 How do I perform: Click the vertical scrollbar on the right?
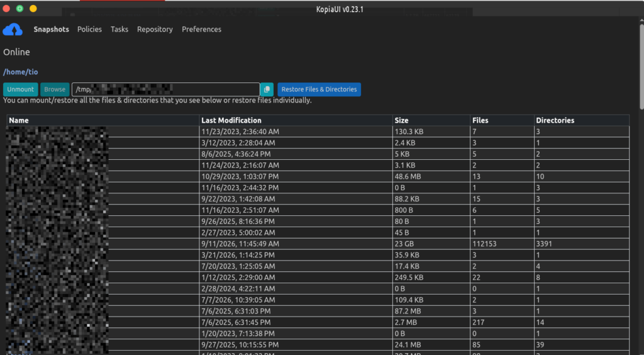coord(641,65)
